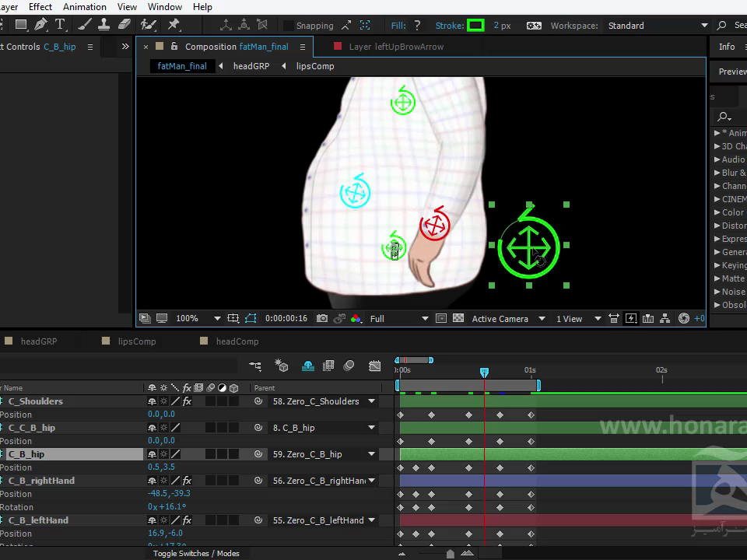Open the Fast Previews lightning icon
This screenshot has height=560, width=747.
point(631,318)
